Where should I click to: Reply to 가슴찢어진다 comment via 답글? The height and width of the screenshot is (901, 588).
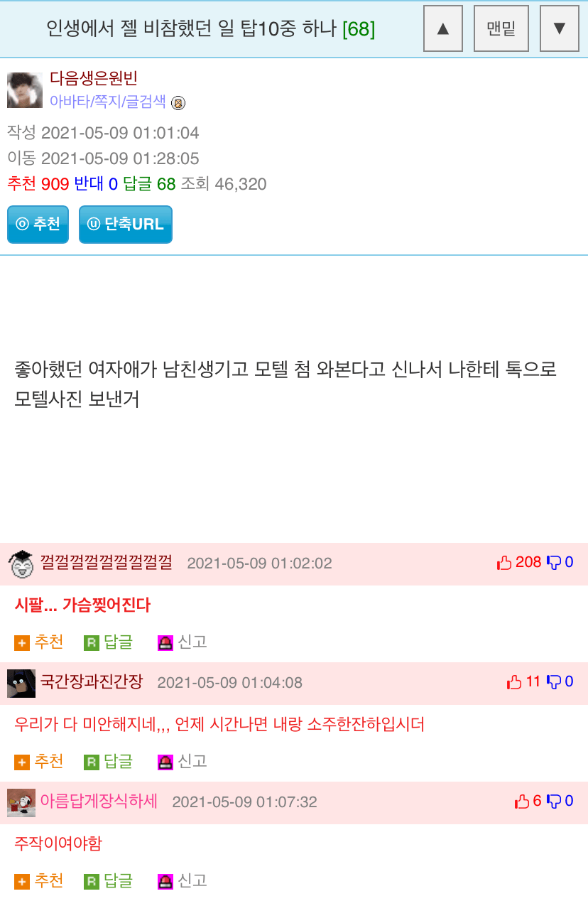[109, 642]
